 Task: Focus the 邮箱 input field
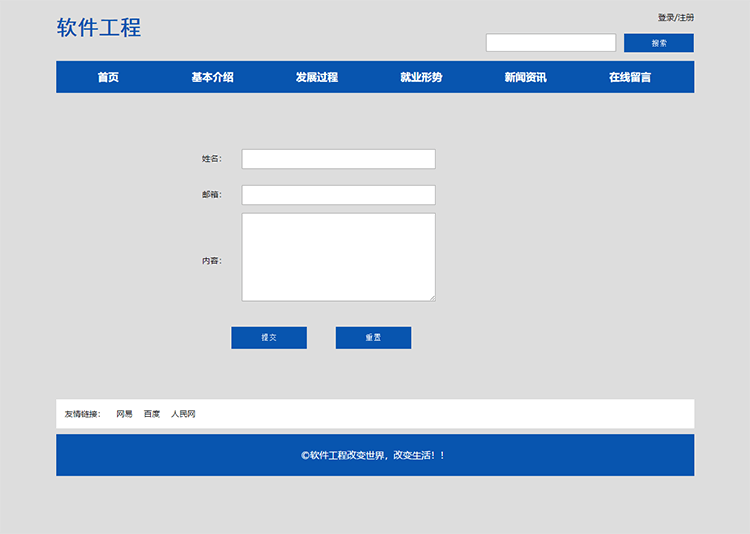coord(338,195)
